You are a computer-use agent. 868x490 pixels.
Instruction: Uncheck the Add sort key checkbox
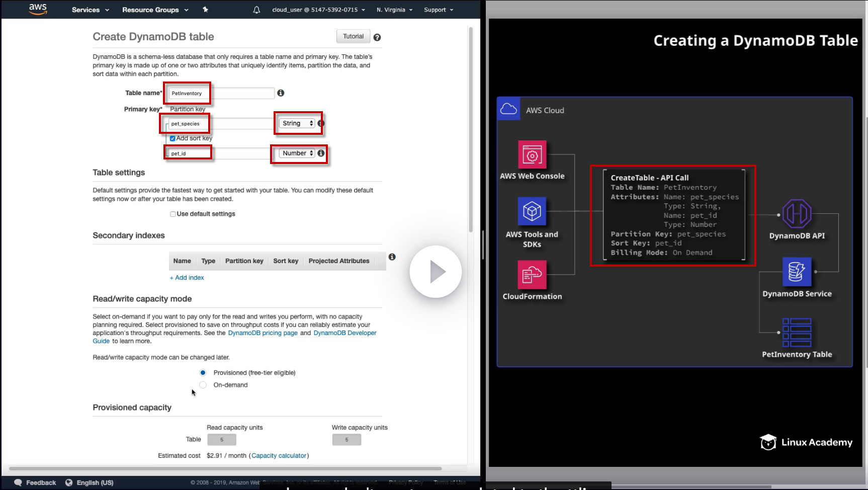(x=172, y=138)
